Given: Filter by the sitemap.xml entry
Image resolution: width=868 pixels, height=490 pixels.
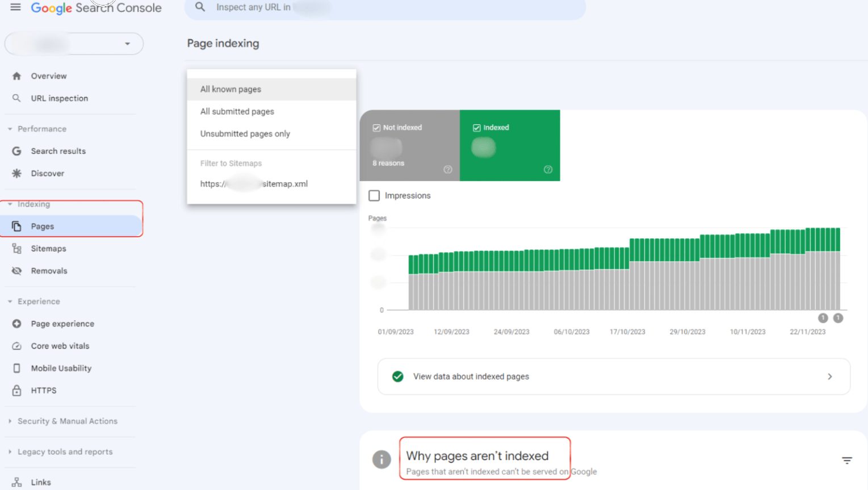Looking at the screenshot, I should coord(271,184).
